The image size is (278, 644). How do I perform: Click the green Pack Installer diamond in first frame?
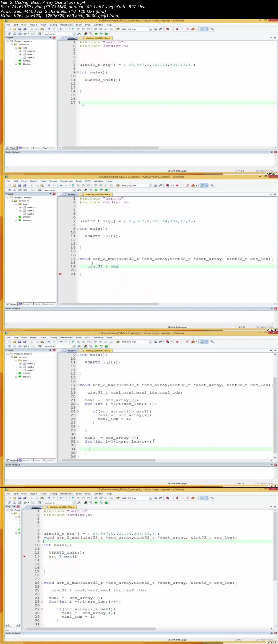coord(96,34)
